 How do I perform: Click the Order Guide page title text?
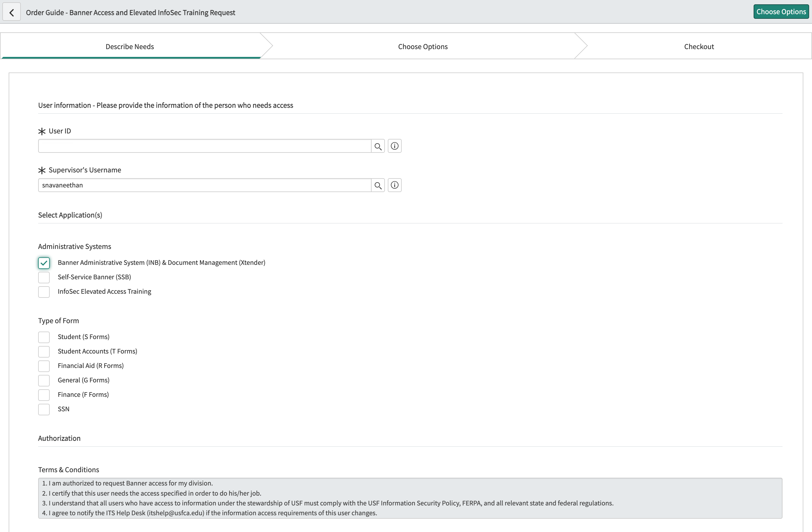click(x=130, y=13)
